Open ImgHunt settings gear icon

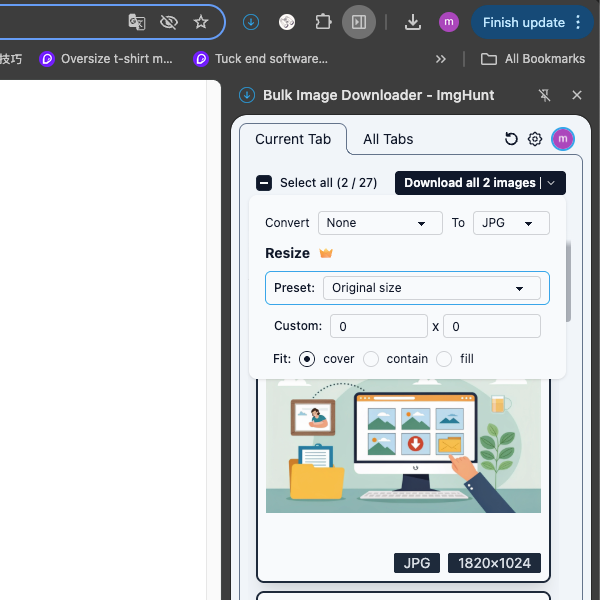535,139
